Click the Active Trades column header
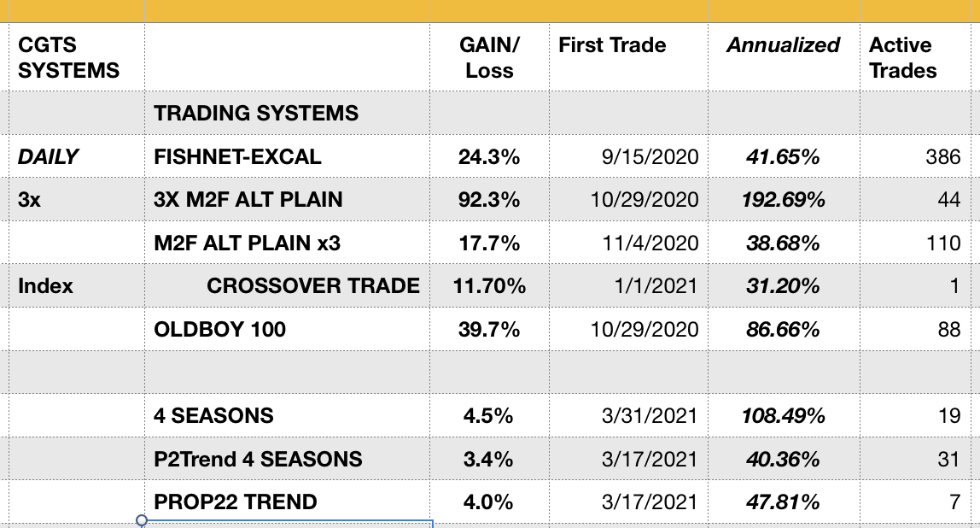980x528 pixels. [902, 58]
